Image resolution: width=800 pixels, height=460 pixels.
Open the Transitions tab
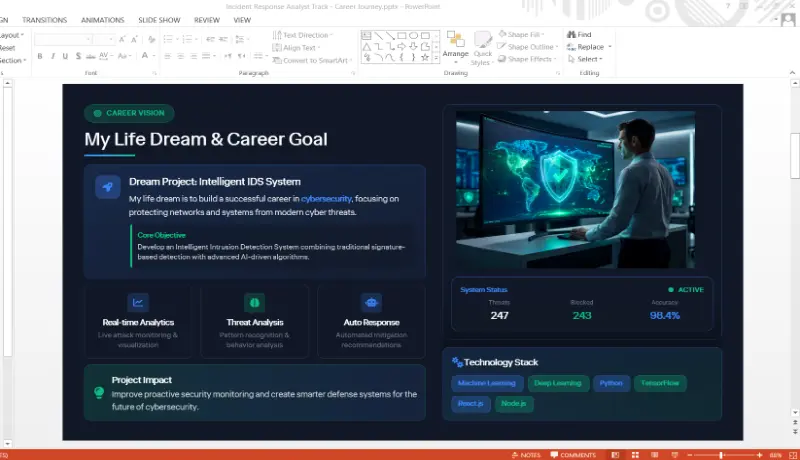coord(44,20)
